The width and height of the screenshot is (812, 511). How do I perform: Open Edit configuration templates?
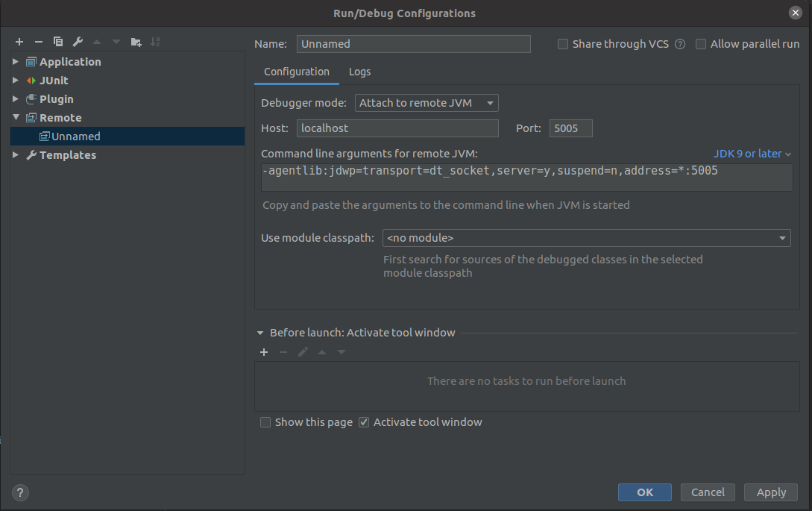pyautogui.click(x=77, y=42)
